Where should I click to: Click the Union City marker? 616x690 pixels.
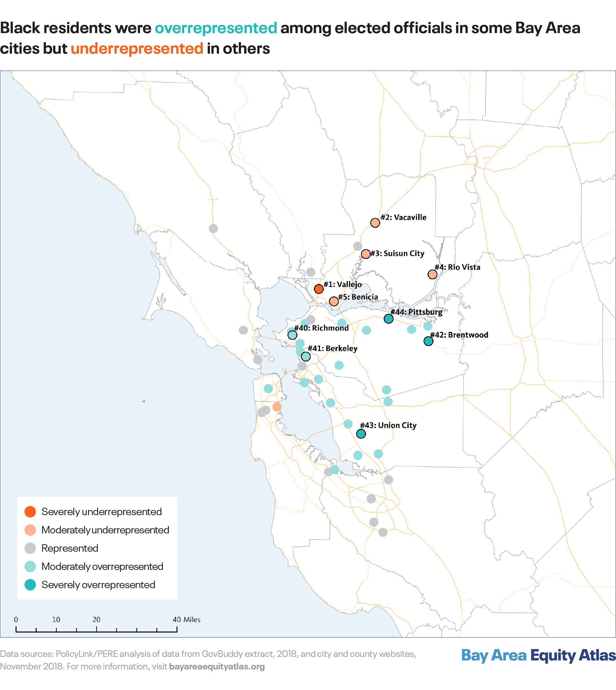point(361,434)
